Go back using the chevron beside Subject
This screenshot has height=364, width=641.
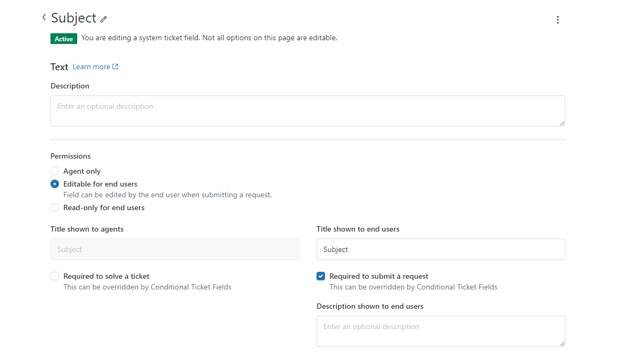coord(44,18)
